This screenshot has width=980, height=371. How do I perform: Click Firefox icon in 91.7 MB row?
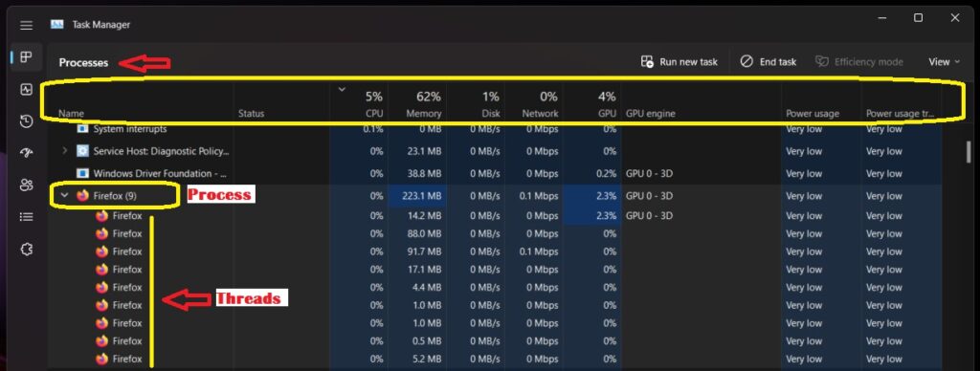101,251
